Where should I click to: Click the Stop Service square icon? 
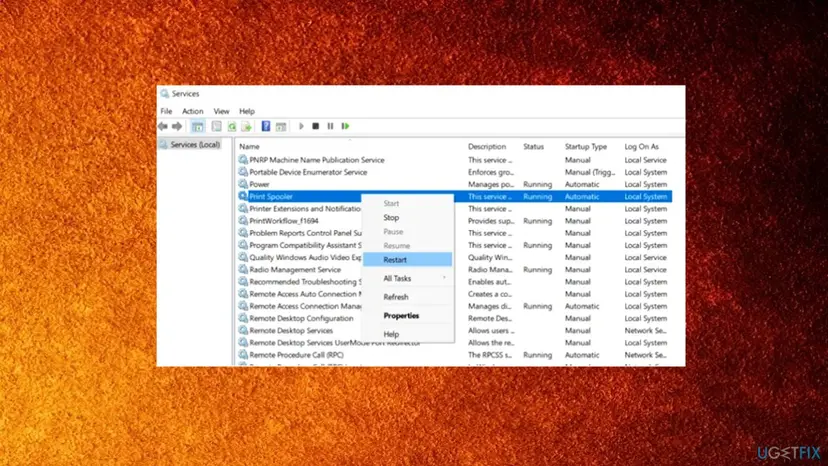click(315, 126)
